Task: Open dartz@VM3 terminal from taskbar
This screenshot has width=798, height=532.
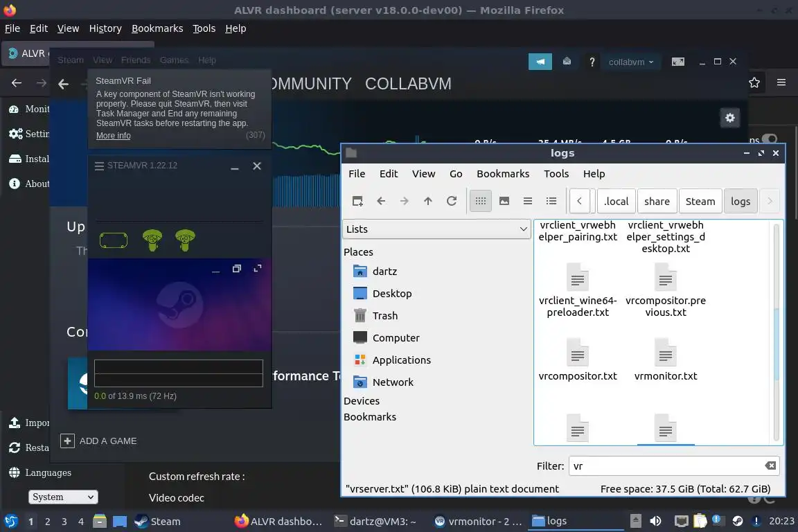Action: coord(375,522)
